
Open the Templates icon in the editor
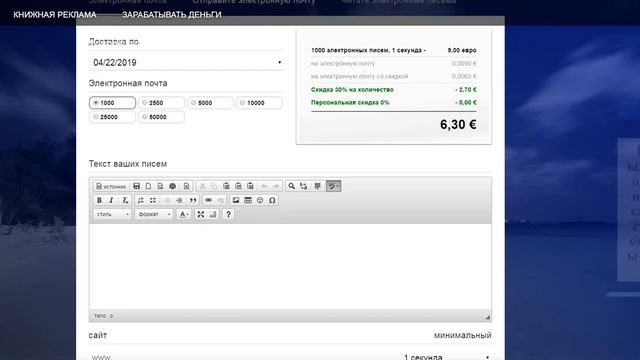pos(186,186)
